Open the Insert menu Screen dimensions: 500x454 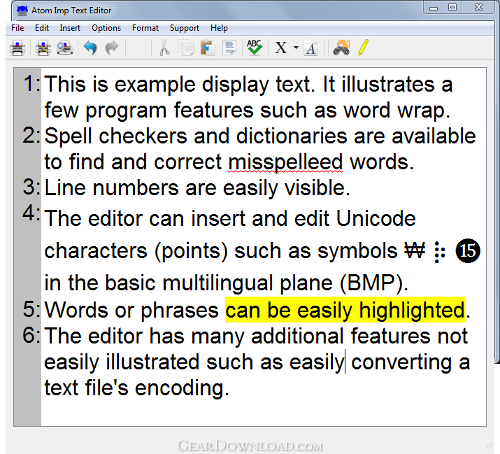coord(70,28)
